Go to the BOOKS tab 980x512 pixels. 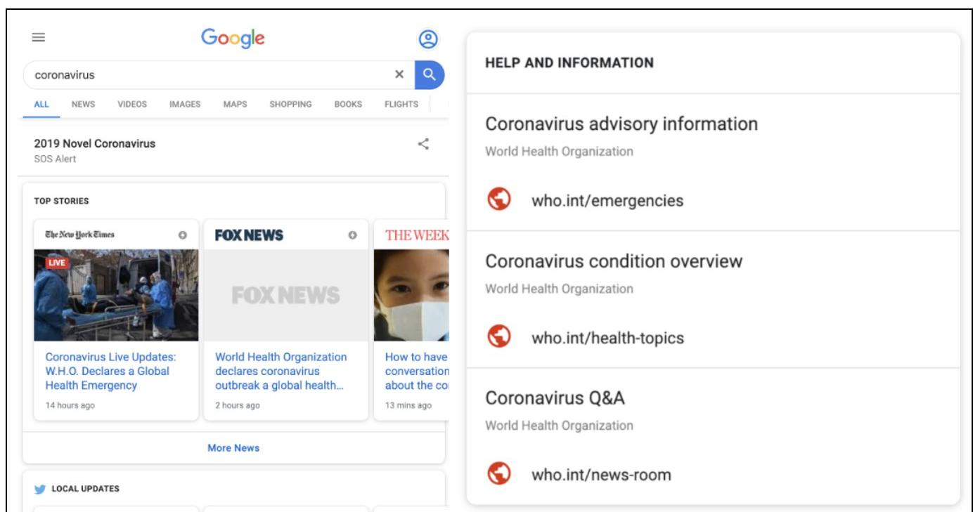click(348, 104)
